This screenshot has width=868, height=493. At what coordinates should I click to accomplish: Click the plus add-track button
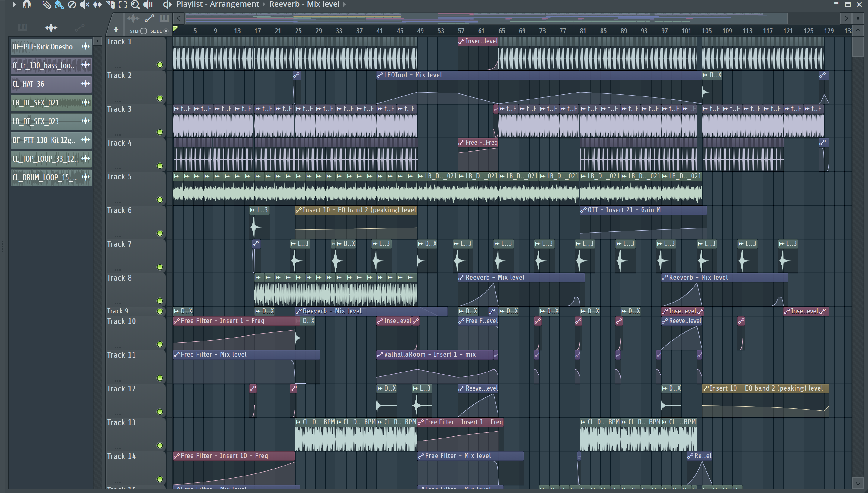tap(116, 30)
